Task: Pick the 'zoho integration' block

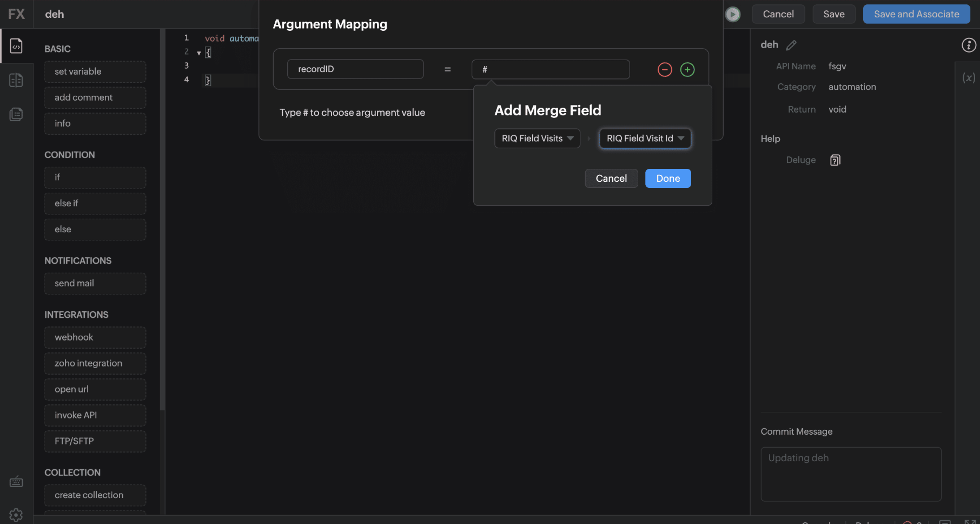Action: [x=95, y=364]
